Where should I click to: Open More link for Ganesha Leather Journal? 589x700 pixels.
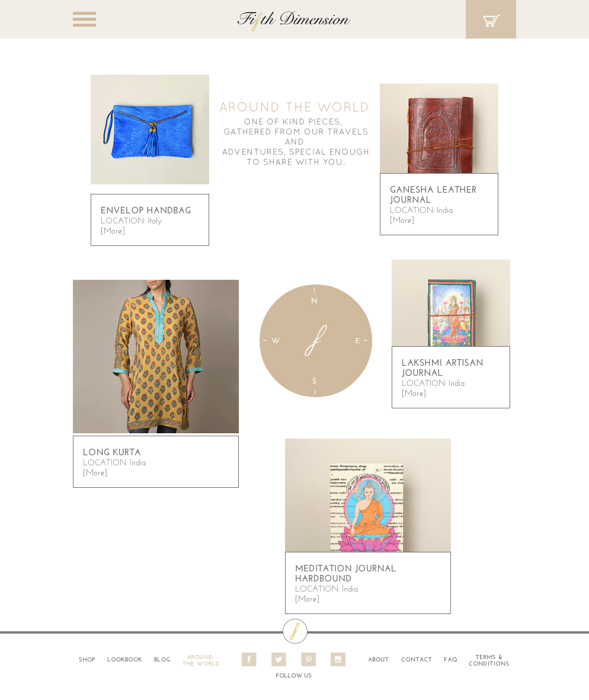pyautogui.click(x=402, y=220)
